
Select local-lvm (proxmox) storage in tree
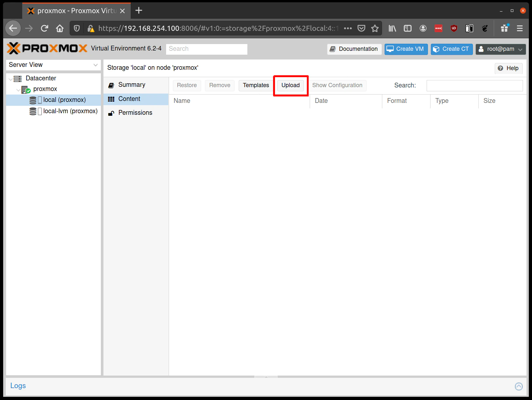pyautogui.click(x=53, y=111)
